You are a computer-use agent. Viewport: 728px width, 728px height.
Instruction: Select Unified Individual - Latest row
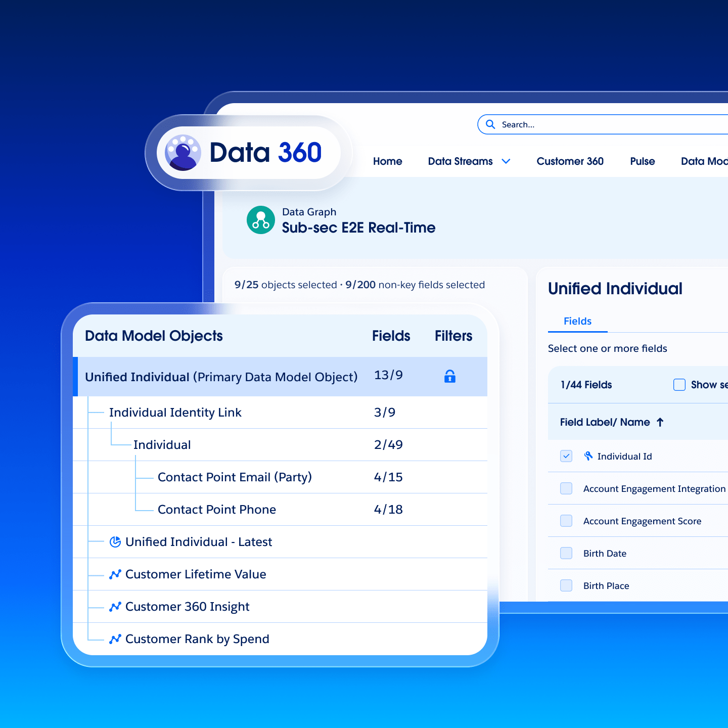tap(280, 542)
